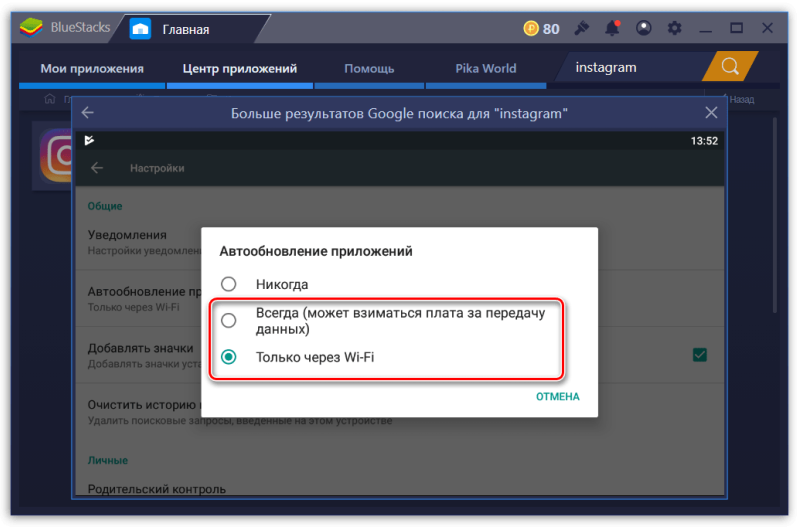Click the orange search magnifier button
This screenshot has width=800, height=527.
click(730, 66)
